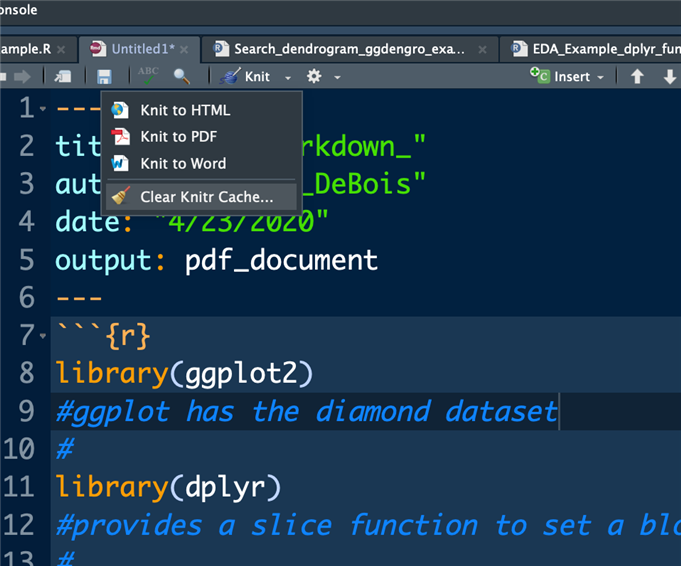Select Knit to Word menu item
The image size is (681, 566).
tap(182, 163)
